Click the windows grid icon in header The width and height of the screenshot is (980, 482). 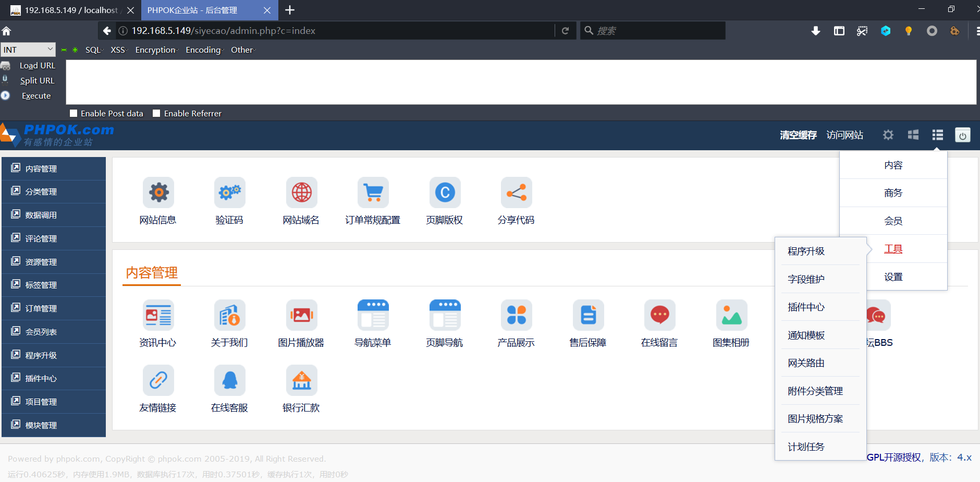(x=913, y=135)
